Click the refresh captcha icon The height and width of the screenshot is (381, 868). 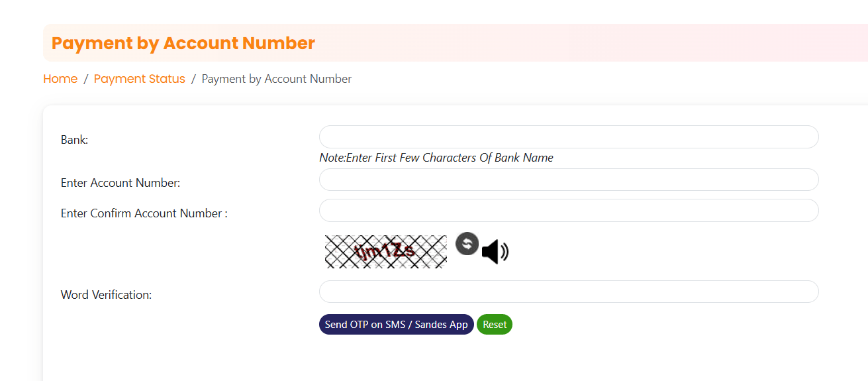pyautogui.click(x=467, y=243)
